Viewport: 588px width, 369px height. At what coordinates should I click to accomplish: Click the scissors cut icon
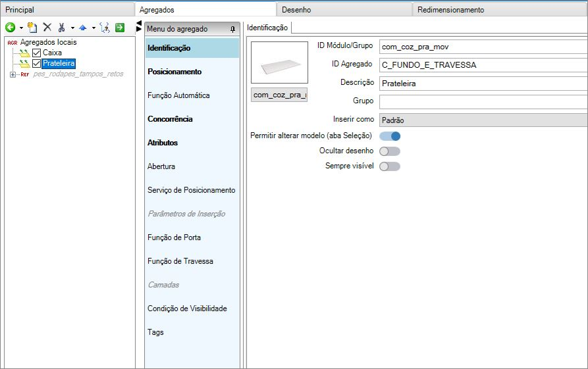(61, 28)
